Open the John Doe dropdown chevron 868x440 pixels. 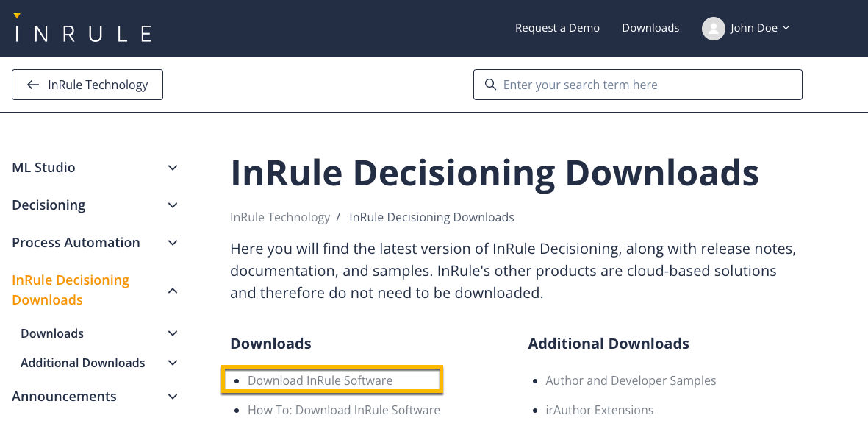coord(786,28)
